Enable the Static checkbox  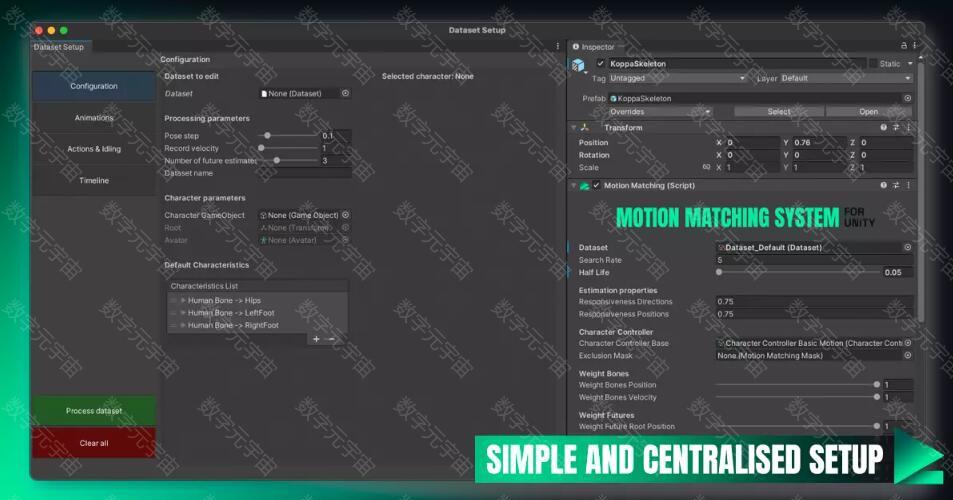tap(872, 63)
